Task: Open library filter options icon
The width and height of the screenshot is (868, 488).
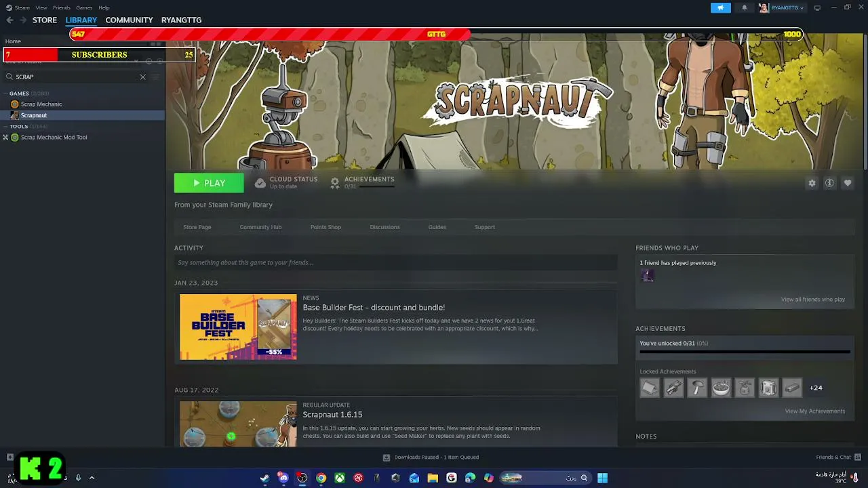Action: click(x=156, y=77)
